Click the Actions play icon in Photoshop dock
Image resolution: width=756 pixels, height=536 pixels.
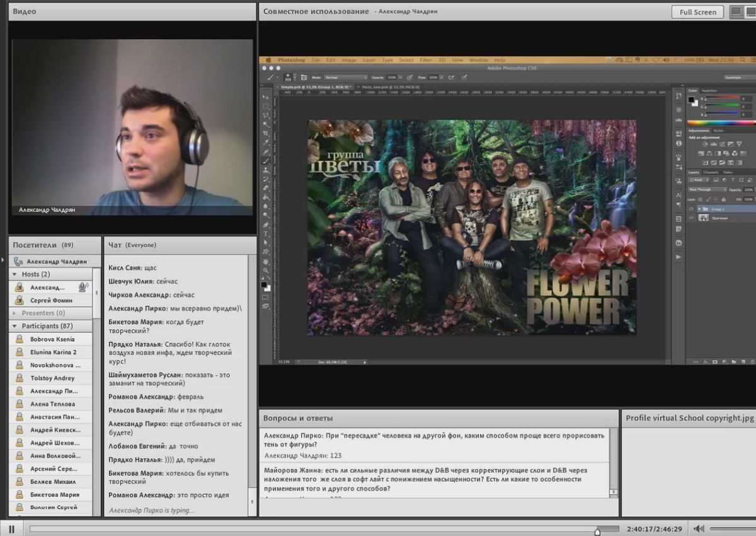679,257
